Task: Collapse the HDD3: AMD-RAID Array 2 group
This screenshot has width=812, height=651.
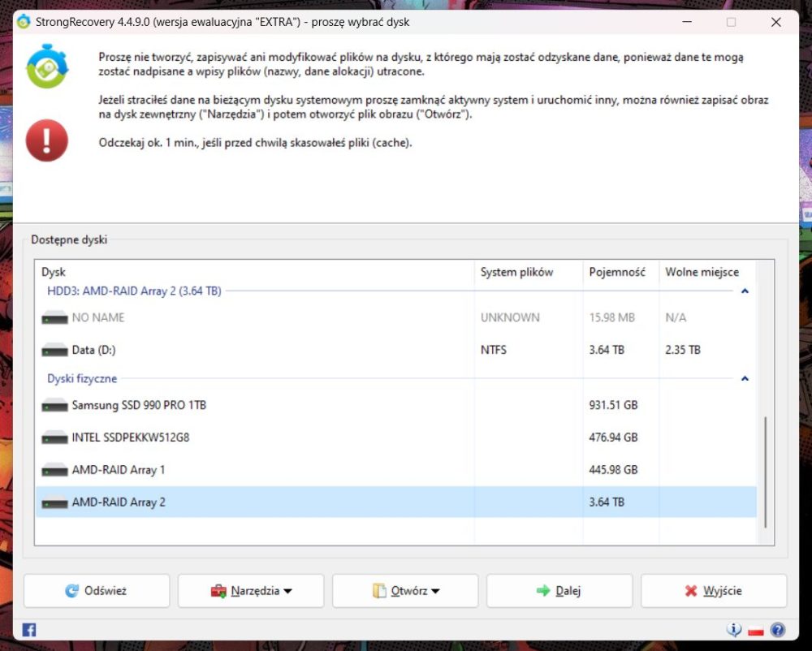Action: pyautogui.click(x=745, y=291)
